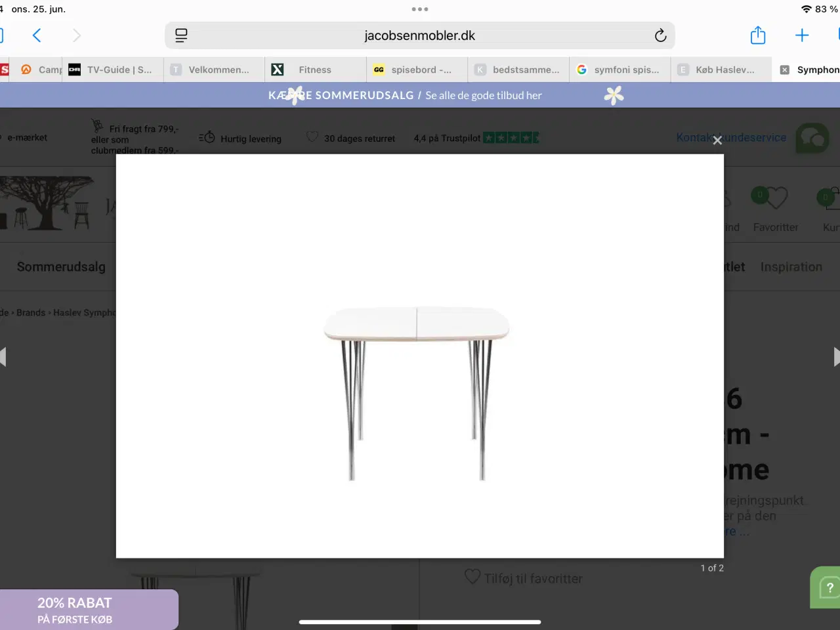Image resolution: width=840 pixels, height=630 pixels.
Task: Open the Trustpilot rating stars
Action: [511, 138]
